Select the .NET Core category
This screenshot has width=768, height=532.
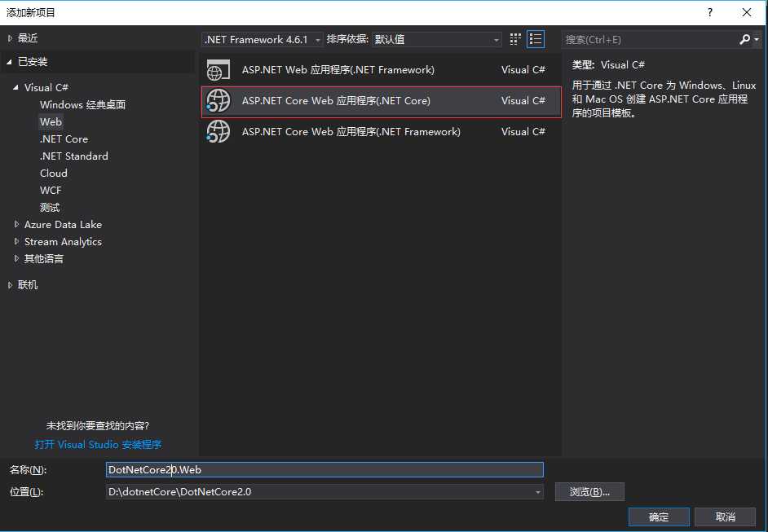[x=64, y=139]
